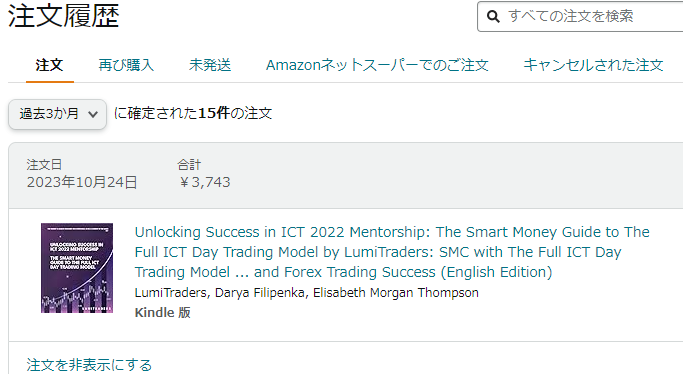
Task: Click the order date 2023年10月24日
Action: pyautogui.click(x=82, y=182)
